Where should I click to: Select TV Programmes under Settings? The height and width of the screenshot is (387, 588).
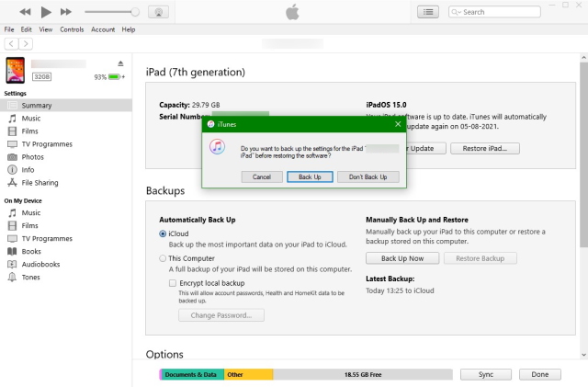pos(66,144)
